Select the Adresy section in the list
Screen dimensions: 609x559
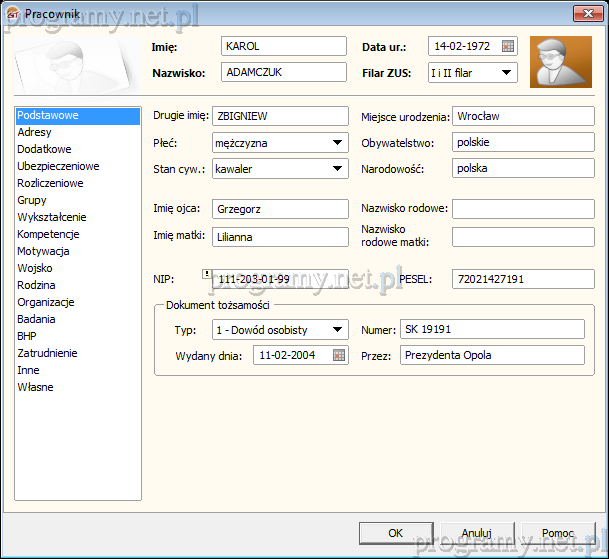click(x=35, y=132)
